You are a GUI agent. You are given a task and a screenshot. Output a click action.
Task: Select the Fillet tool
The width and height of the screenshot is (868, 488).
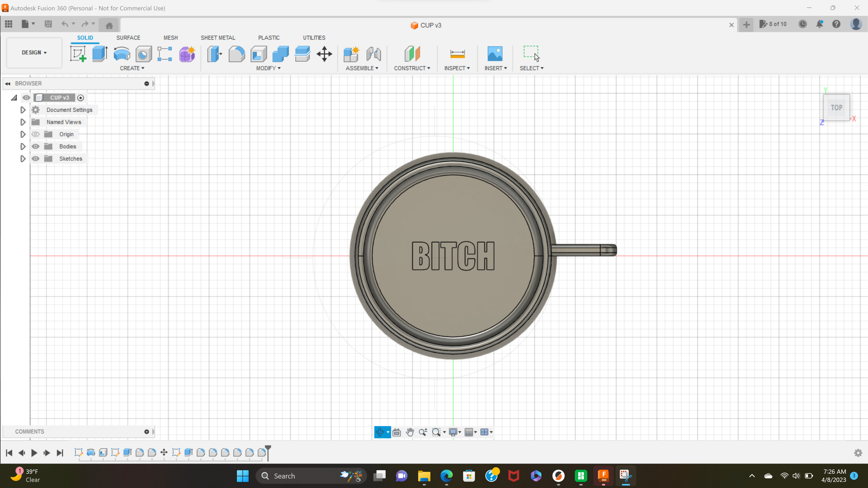(236, 54)
